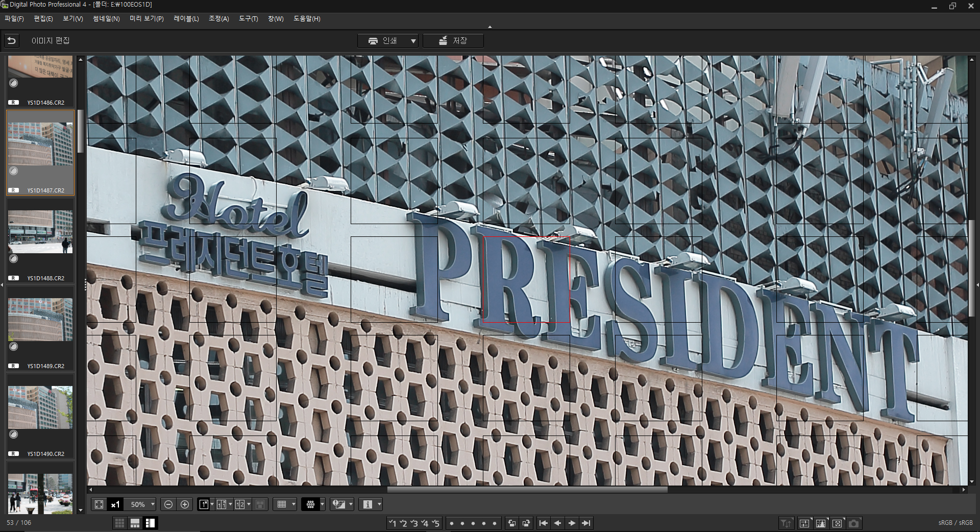Open the AF points dropdown arrow
The height and width of the screenshot is (532, 980).
coord(322,504)
